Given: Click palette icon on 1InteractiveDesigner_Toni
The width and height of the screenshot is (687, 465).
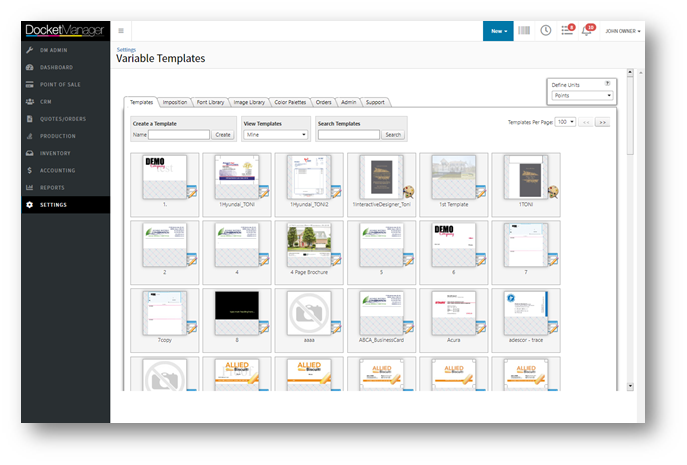Looking at the screenshot, I should (x=408, y=192).
